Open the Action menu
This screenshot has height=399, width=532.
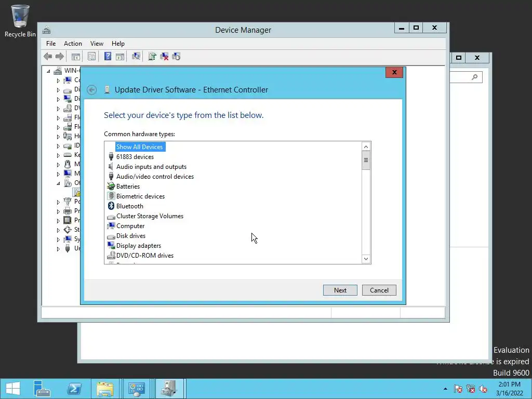point(73,44)
